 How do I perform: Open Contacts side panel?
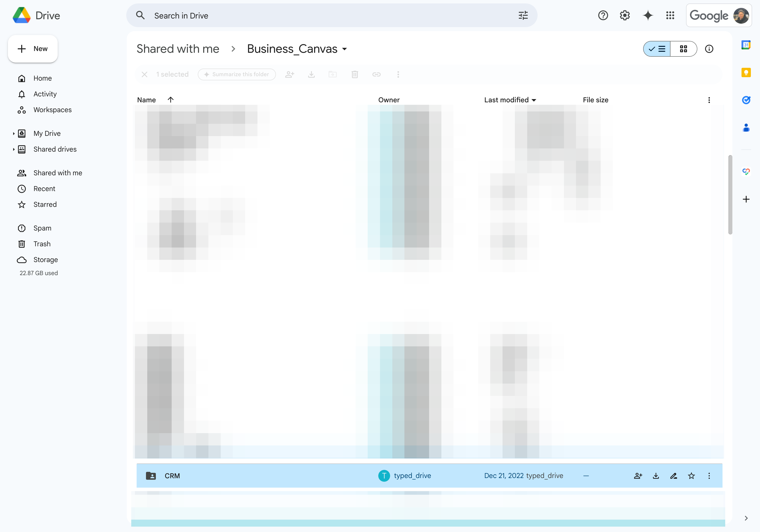(746, 127)
